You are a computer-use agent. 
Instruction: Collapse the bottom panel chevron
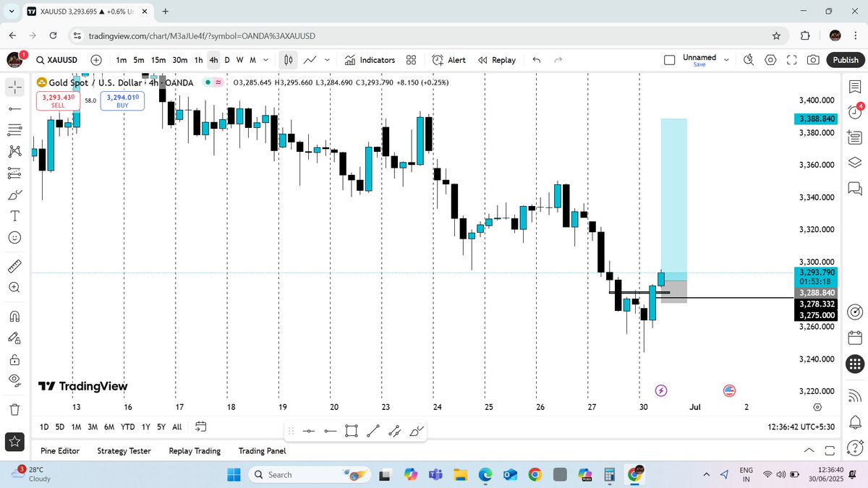[809, 450]
